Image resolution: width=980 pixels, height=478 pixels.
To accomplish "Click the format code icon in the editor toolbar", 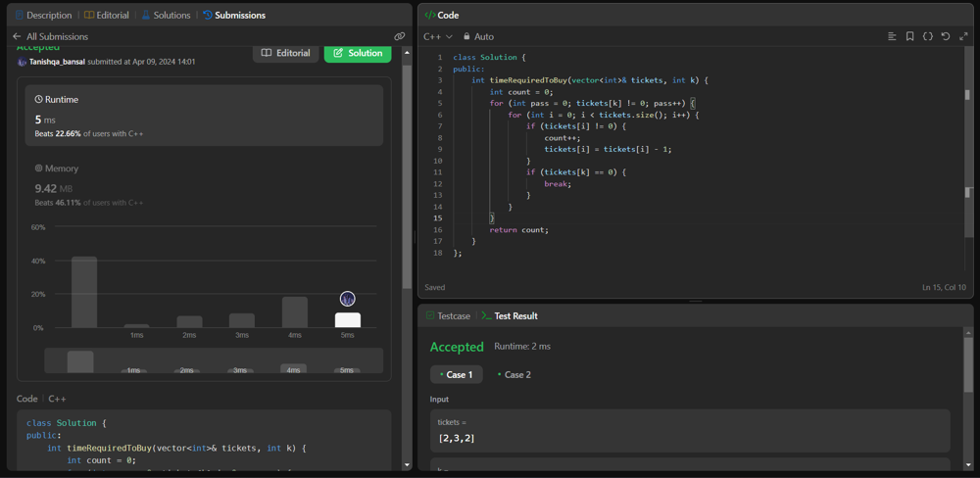I will point(892,37).
